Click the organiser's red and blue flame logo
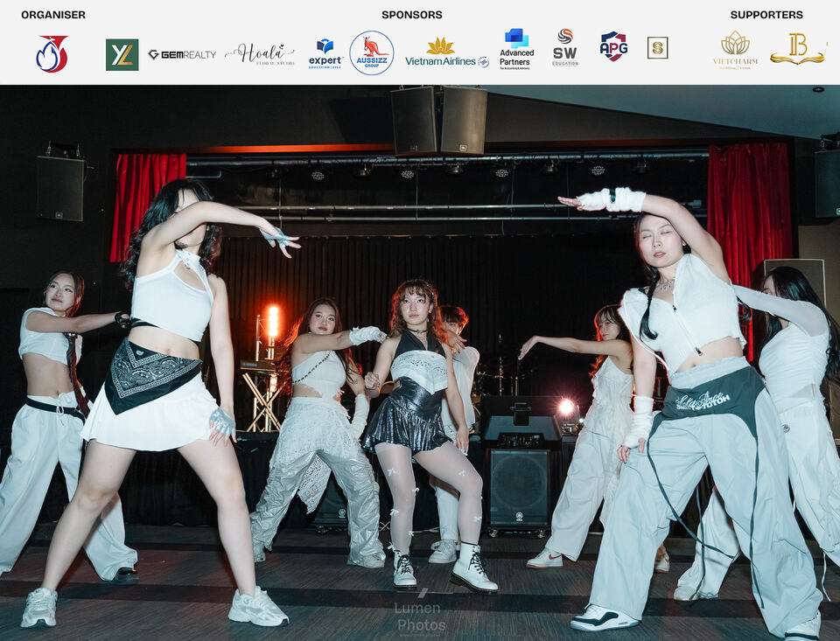Image resolution: width=840 pixels, height=641 pixels. (x=52, y=54)
